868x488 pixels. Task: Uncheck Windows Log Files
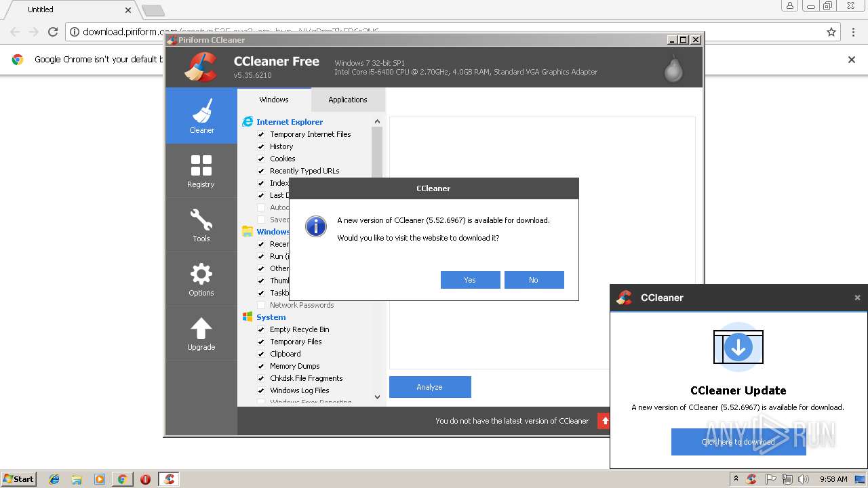point(261,390)
